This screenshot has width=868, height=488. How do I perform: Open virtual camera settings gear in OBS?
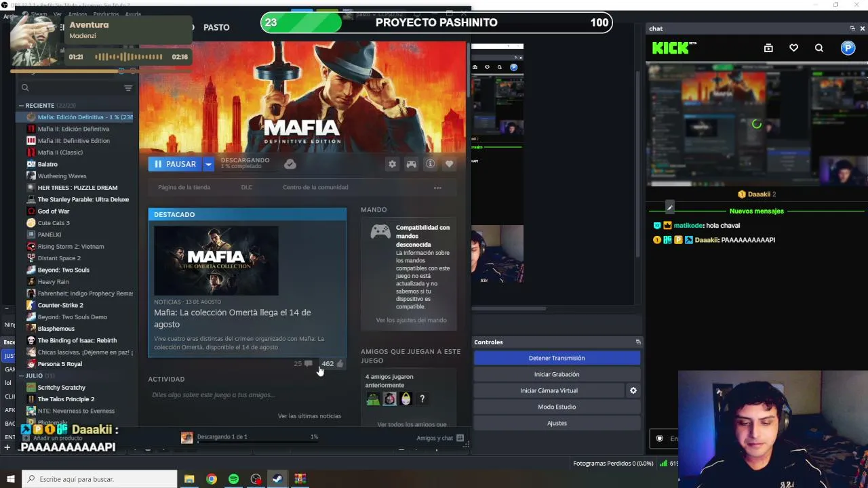tap(633, 390)
